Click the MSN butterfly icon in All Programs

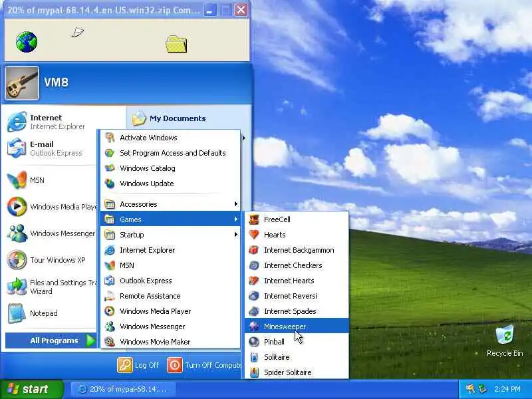pyautogui.click(x=110, y=265)
